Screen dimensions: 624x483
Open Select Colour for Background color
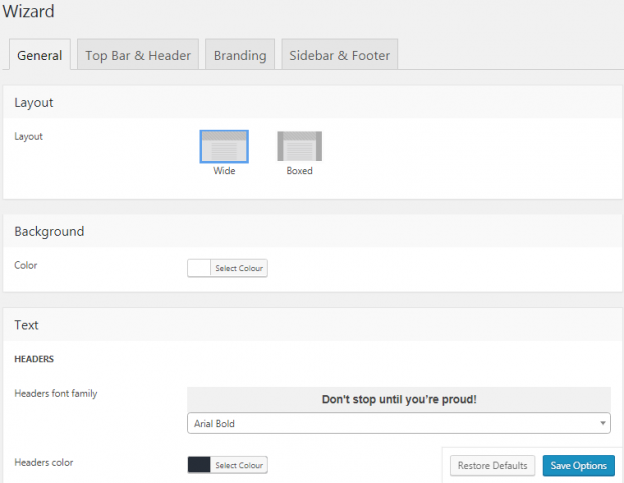[x=239, y=268]
